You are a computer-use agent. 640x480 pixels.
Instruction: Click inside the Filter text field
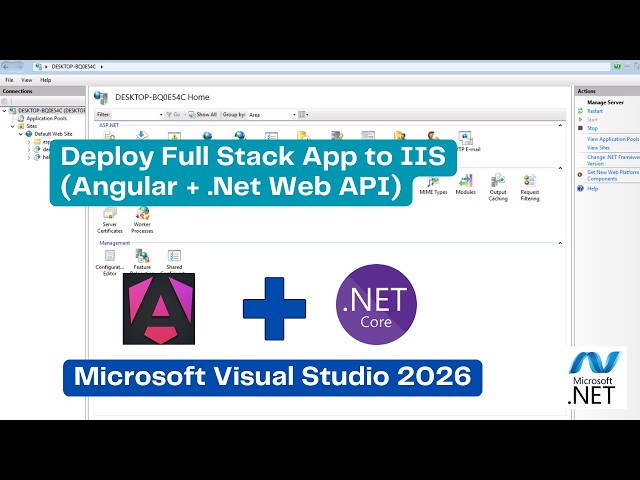pyautogui.click(x=135, y=115)
